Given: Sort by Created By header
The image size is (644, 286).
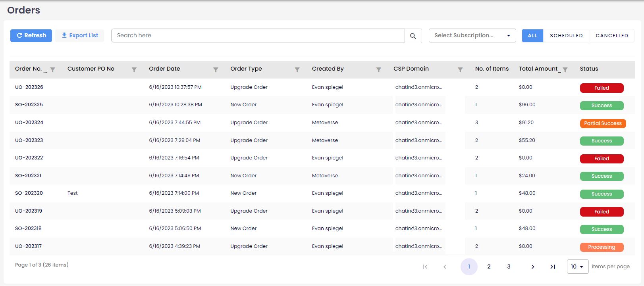Looking at the screenshot, I should click(x=328, y=69).
